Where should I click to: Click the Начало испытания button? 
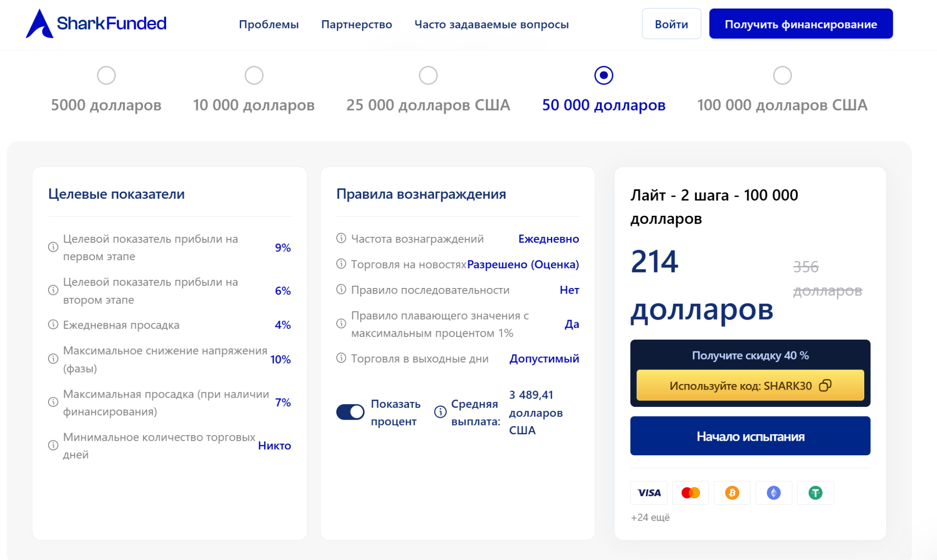[750, 436]
